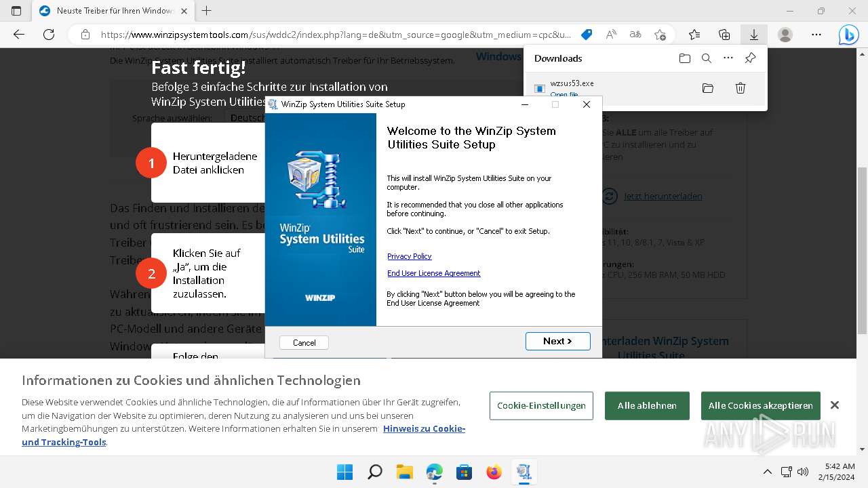Open the translate page icon

[x=635, y=35]
